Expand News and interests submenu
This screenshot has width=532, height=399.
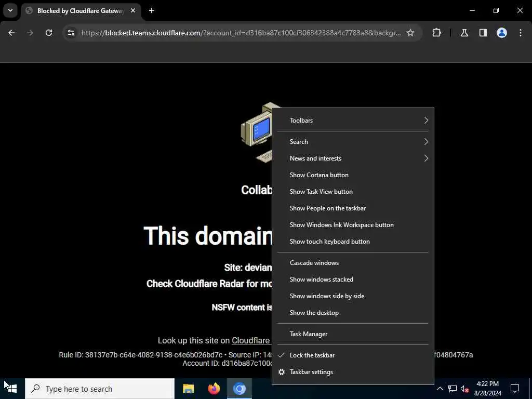[x=353, y=158]
